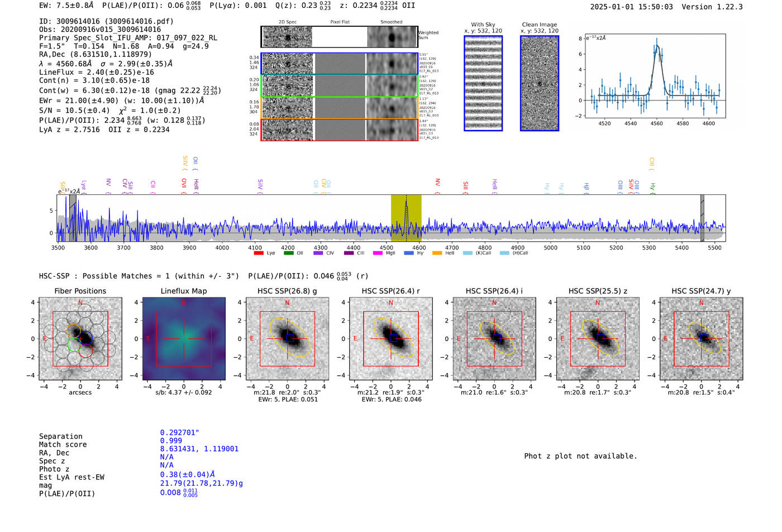Open the HSC SSP(26.4) r image
The image size is (782, 532).
pos(391,339)
